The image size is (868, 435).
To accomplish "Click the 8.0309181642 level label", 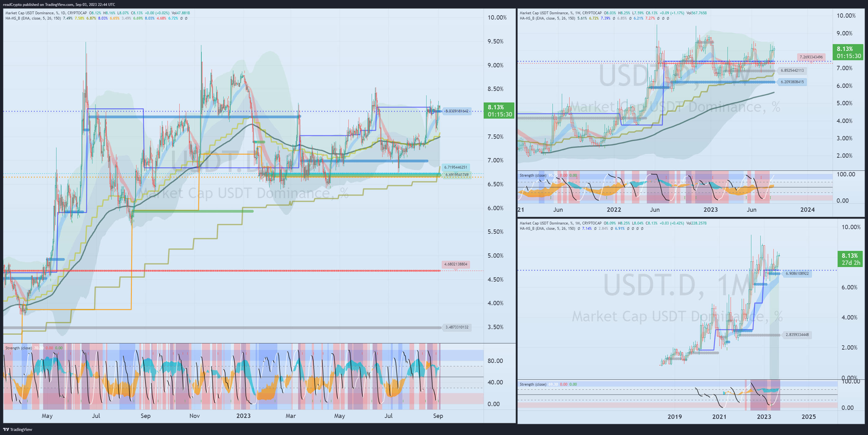I will click(x=457, y=111).
